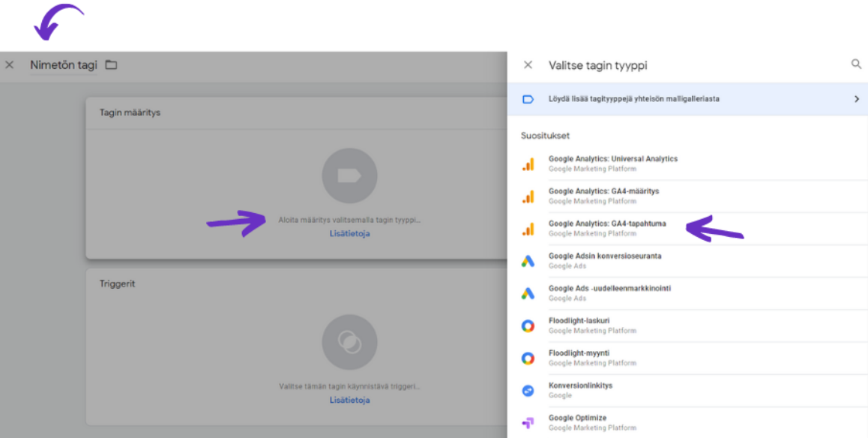Click Nimetön tagi title to rename tag
868x438 pixels.
pos(62,64)
